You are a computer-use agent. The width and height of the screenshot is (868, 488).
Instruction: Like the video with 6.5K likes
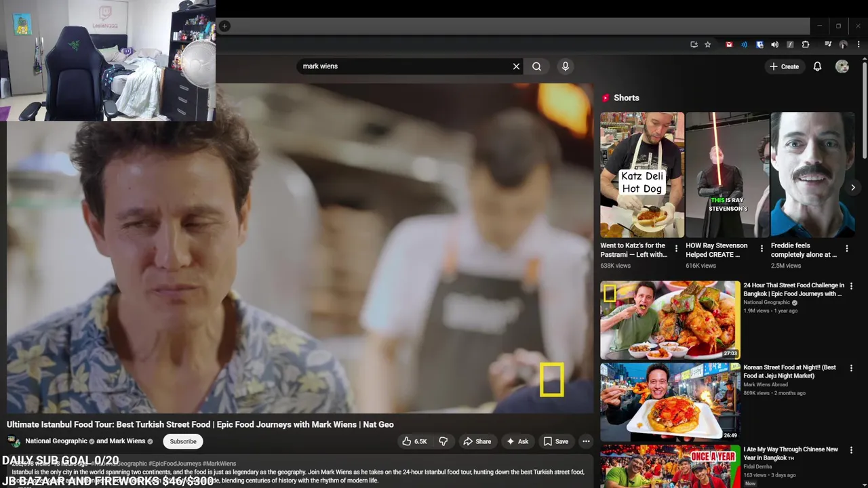point(414,441)
